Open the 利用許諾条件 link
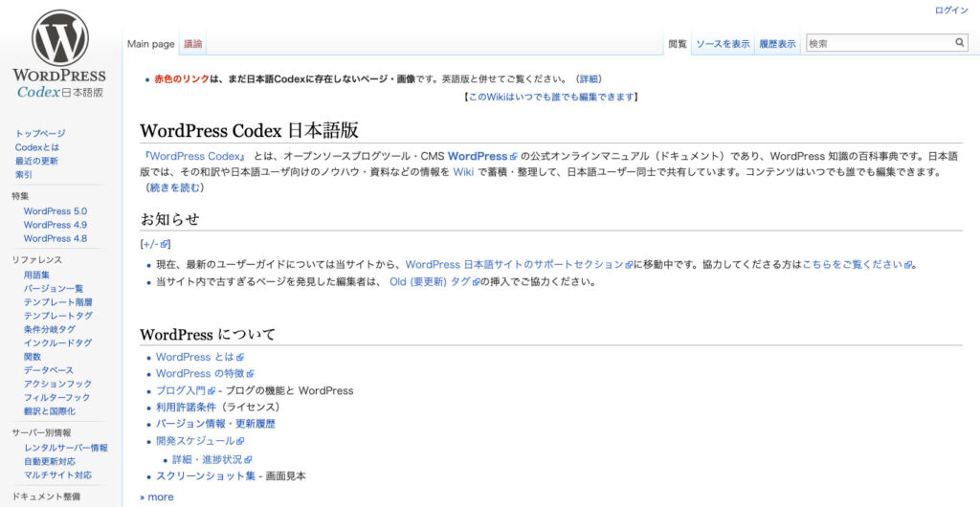 tap(186, 408)
